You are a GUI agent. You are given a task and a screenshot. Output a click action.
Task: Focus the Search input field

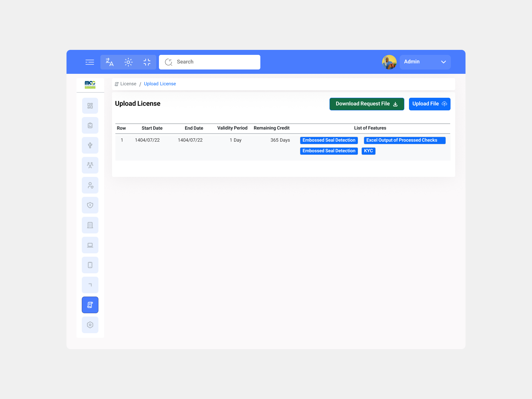209,62
